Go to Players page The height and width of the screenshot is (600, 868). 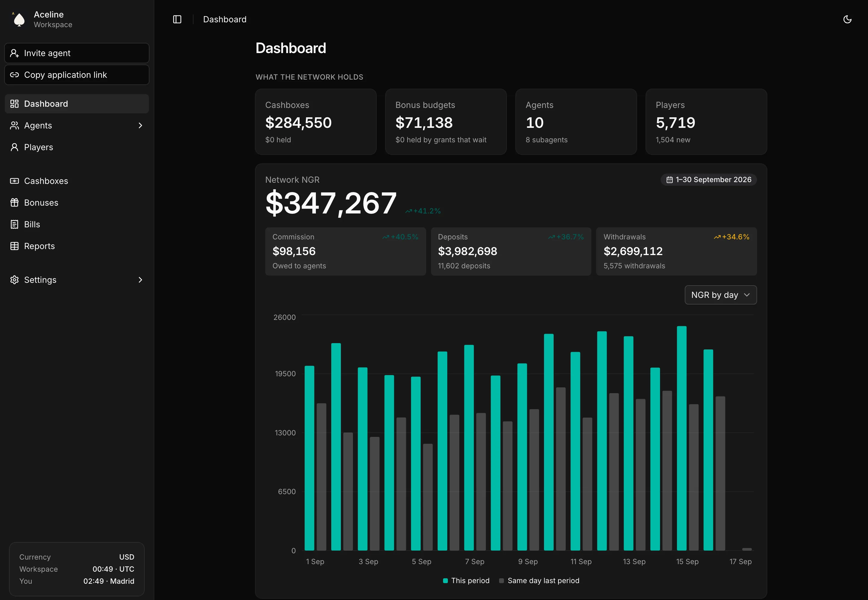click(77, 147)
